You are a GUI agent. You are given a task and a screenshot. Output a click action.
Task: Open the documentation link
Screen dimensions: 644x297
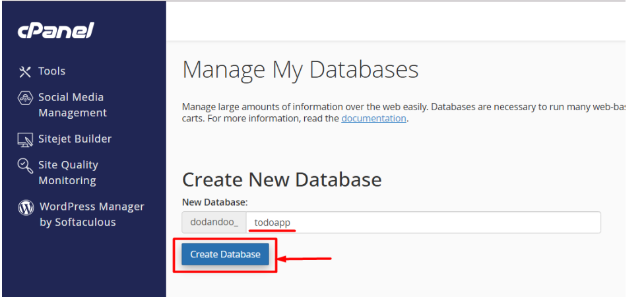(x=373, y=119)
